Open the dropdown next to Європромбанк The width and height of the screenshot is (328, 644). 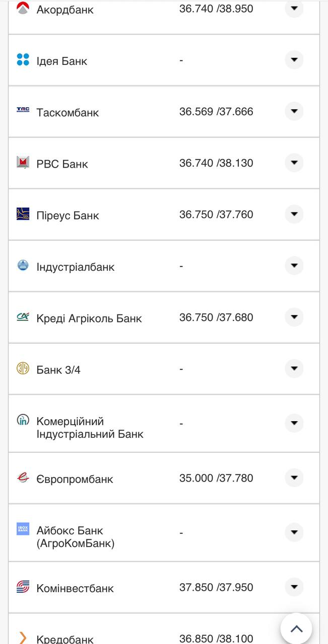(294, 478)
